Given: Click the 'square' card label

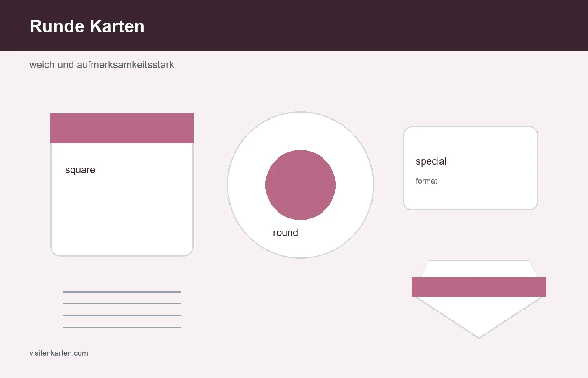Looking at the screenshot, I should [80, 170].
